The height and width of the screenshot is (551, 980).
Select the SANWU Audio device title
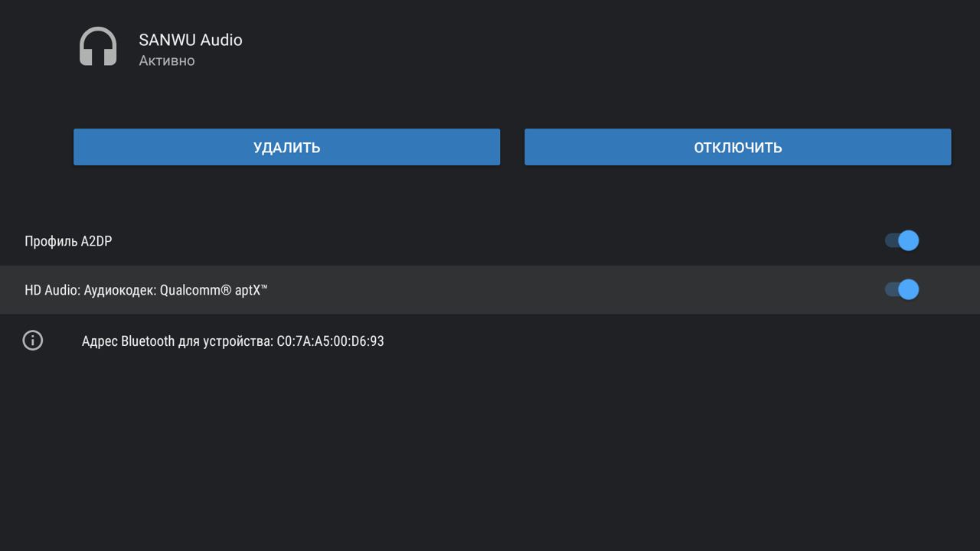[191, 40]
